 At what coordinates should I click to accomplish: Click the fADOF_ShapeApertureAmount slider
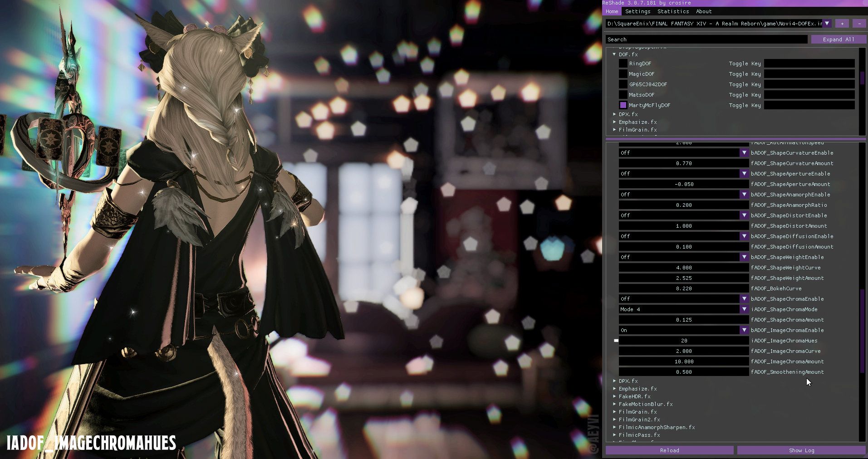click(684, 184)
